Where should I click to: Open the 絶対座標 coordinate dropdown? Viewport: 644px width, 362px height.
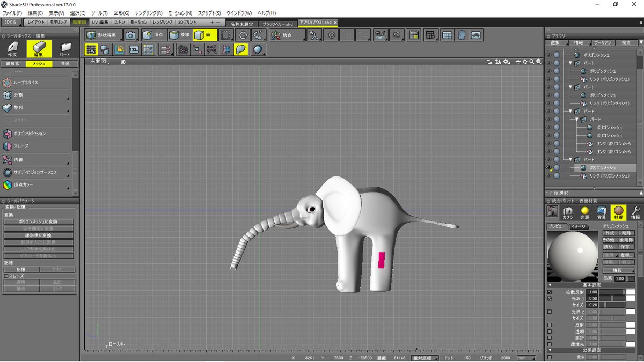coord(425,358)
